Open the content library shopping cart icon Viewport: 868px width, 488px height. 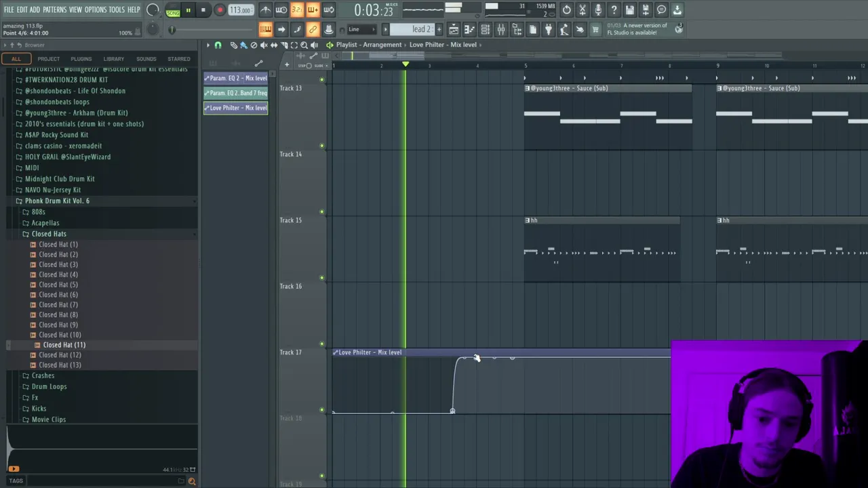[595, 29]
